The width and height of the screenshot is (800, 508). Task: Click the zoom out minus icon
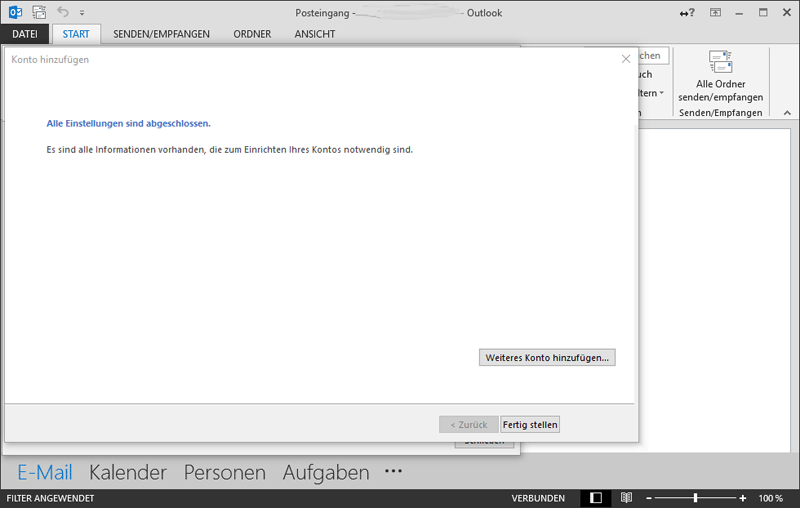click(649, 498)
